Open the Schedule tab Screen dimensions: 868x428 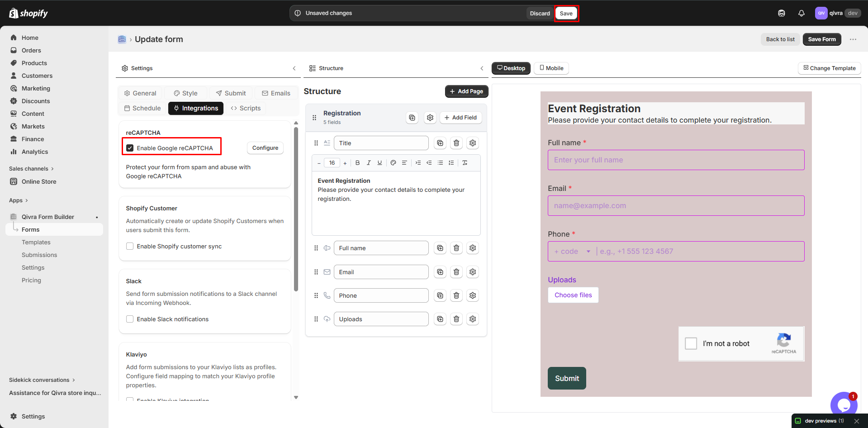pyautogui.click(x=143, y=108)
